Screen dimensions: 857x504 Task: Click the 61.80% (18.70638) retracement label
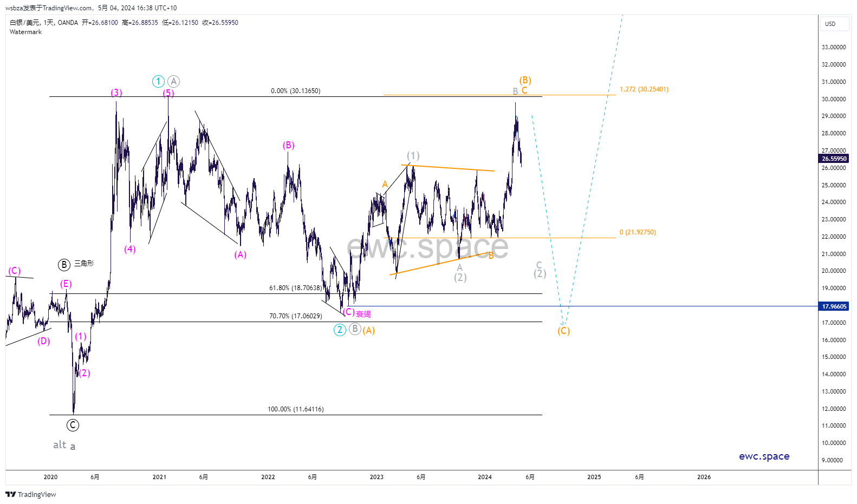(295, 288)
